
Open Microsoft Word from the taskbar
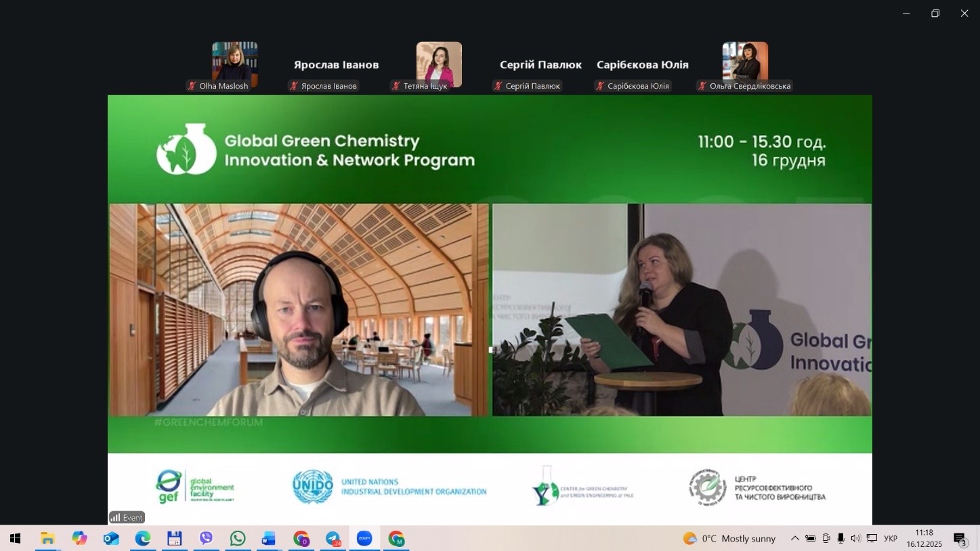(269, 538)
